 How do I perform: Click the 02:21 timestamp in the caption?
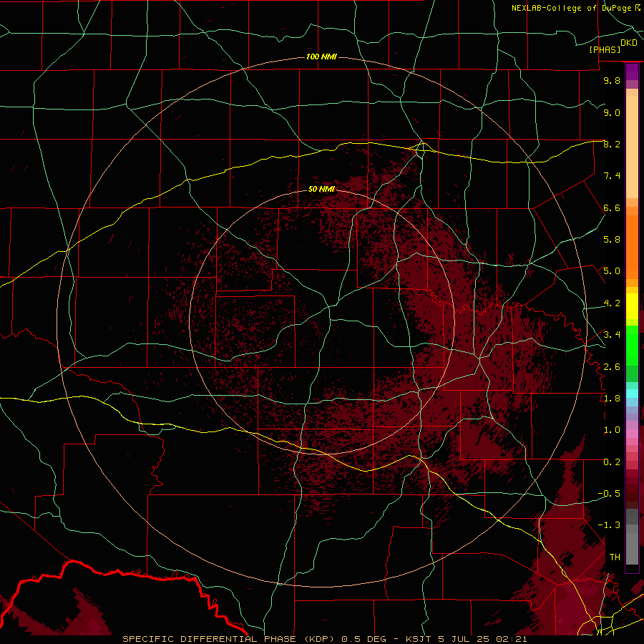pyautogui.click(x=511, y=639)
